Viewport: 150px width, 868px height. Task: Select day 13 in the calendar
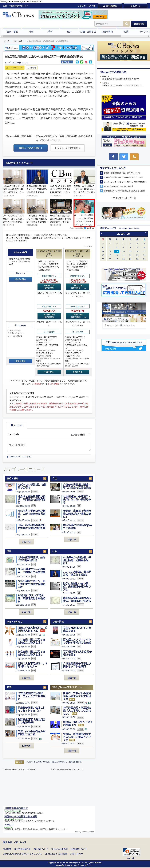[x=116, y=251]
